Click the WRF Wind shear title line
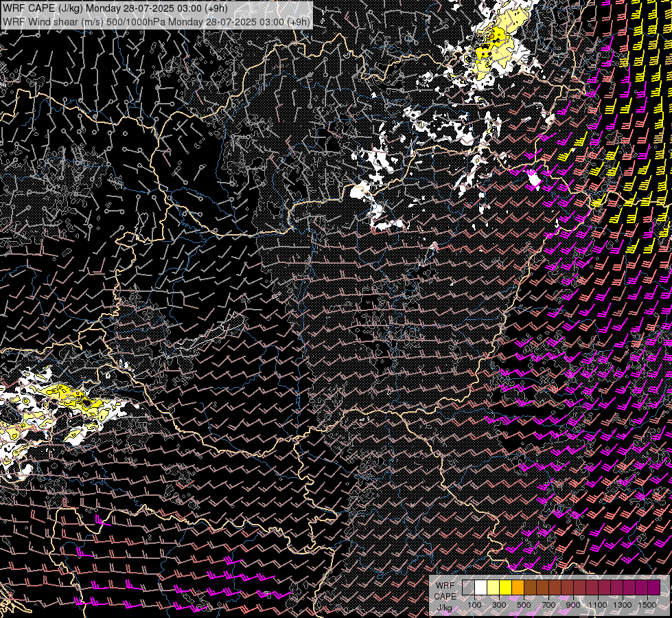Image resolution: width=672 pixels, height=618 pixels. click(x=157, y=21)
